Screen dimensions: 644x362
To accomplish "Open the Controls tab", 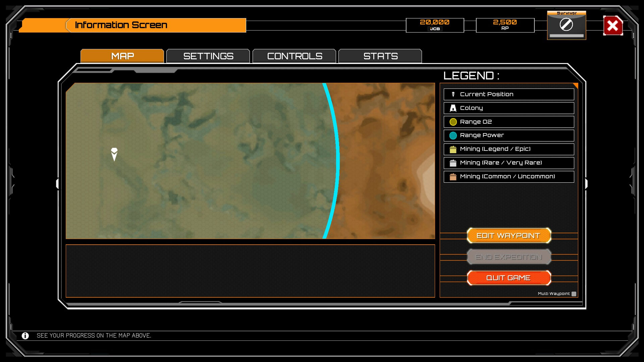I will click(294, 56).
